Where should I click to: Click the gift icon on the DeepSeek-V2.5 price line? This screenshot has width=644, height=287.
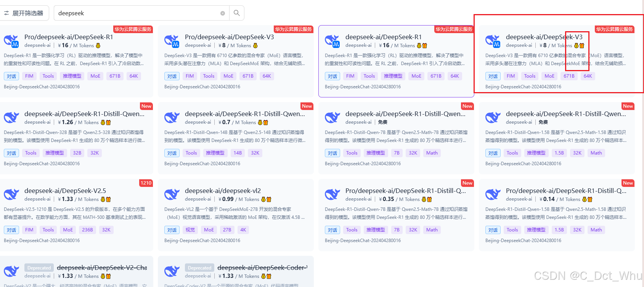108,199
